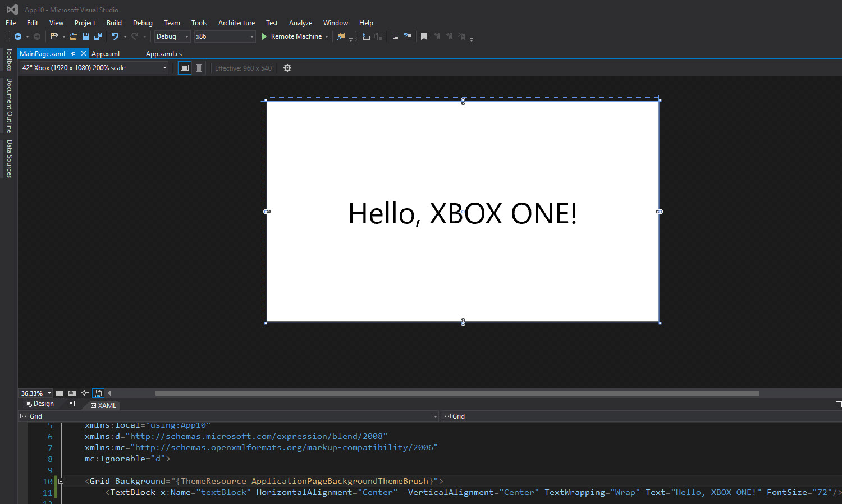Switch to the App.xaml.cs tab

tap(164, 54)
